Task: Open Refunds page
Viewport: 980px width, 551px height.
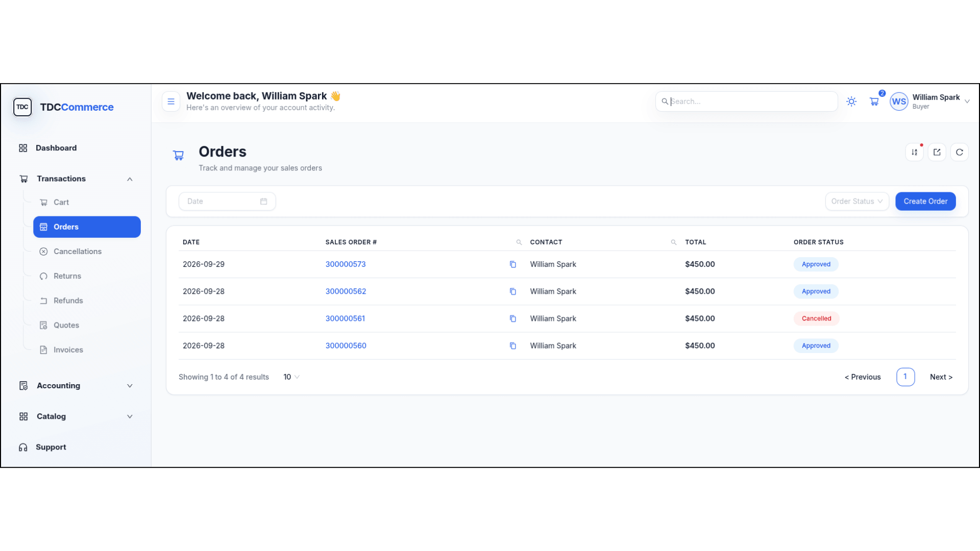Action: coord(87,300)
